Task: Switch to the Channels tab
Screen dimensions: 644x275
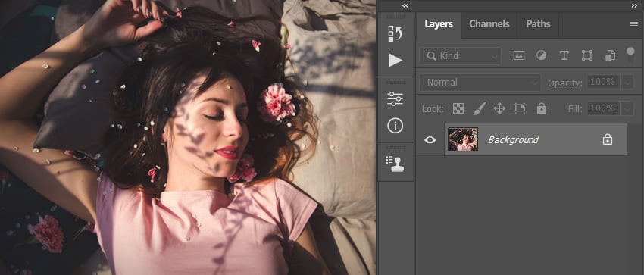Action: point(489,24)
